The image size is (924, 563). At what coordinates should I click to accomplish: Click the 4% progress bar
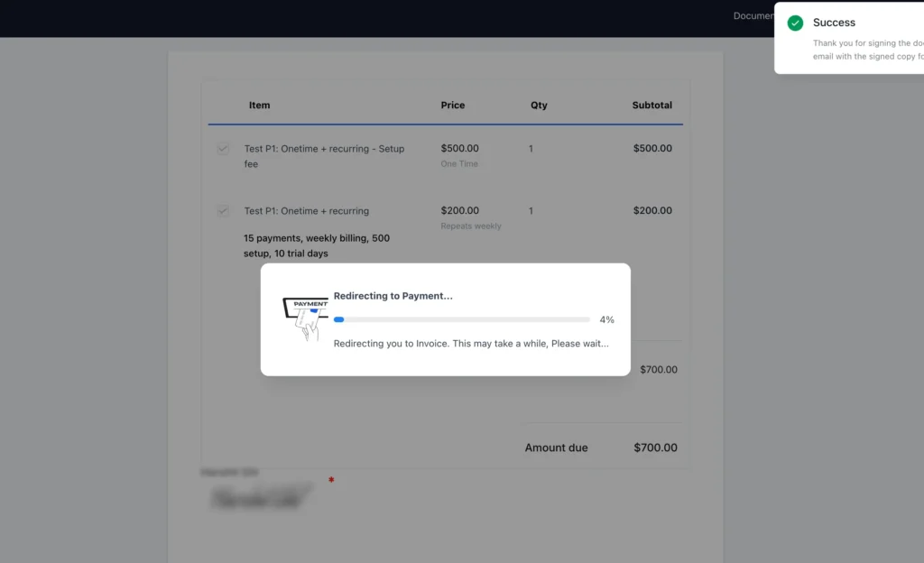tap(462, 318)
